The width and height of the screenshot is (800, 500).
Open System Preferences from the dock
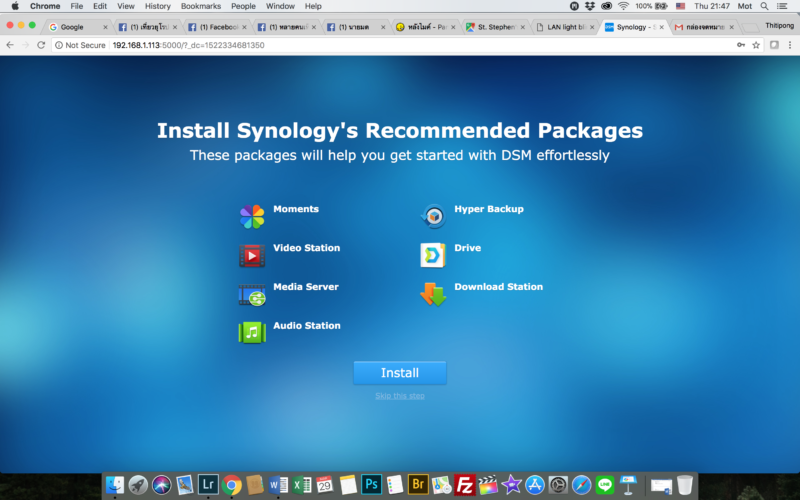(558, 485)
